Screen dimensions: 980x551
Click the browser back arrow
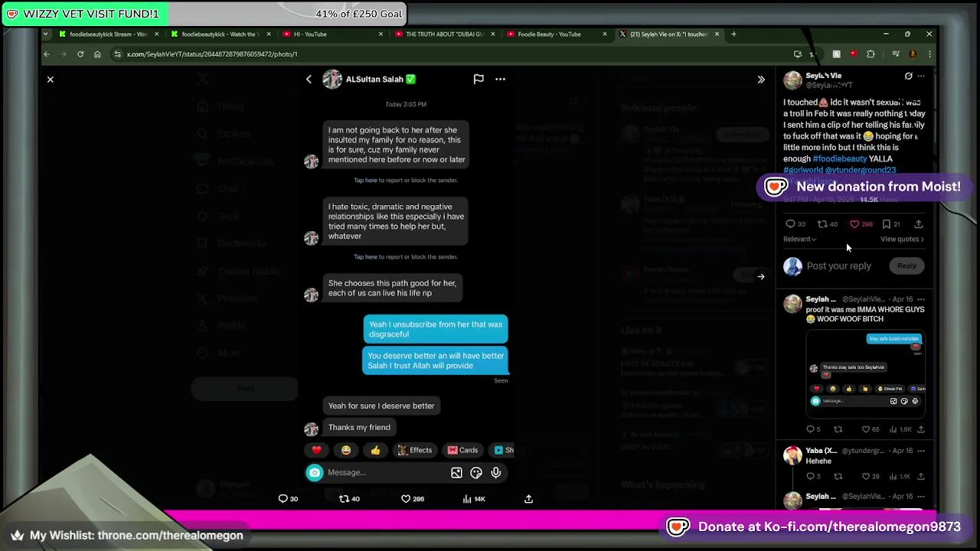[47, 54]
